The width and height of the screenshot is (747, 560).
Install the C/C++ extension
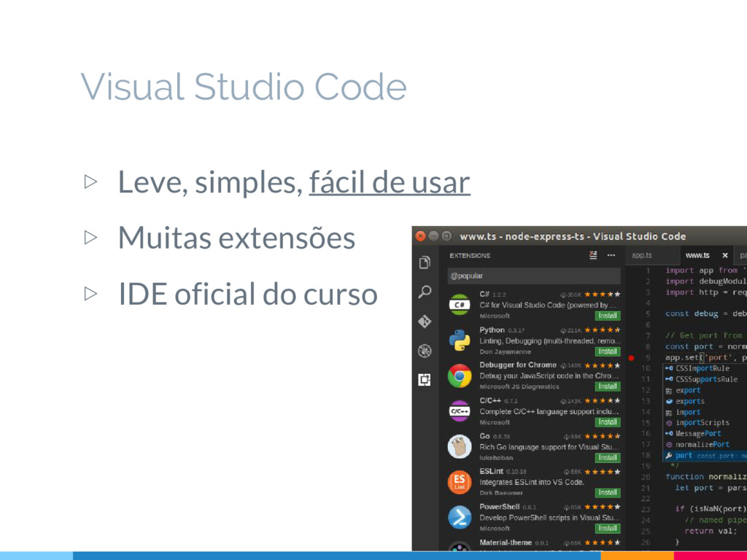[608, 422]
